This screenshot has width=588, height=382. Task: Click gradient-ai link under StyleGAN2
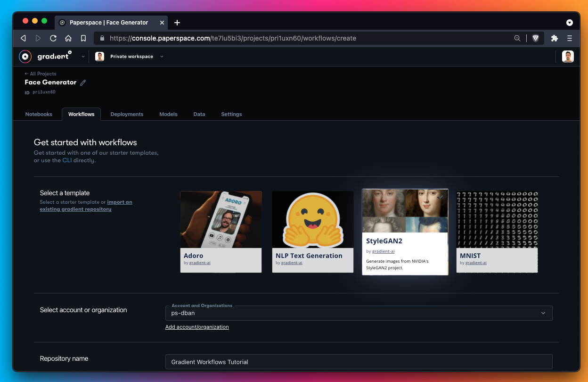[383, 251]
